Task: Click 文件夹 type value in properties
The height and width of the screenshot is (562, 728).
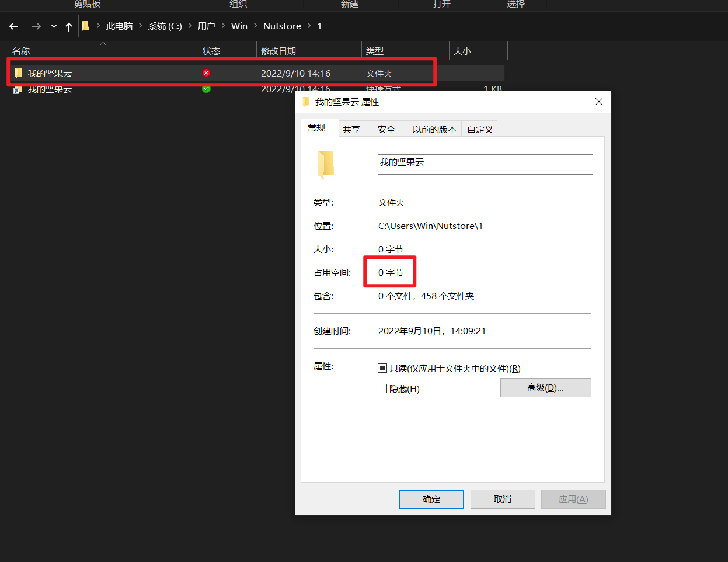Action: [391, 203]
